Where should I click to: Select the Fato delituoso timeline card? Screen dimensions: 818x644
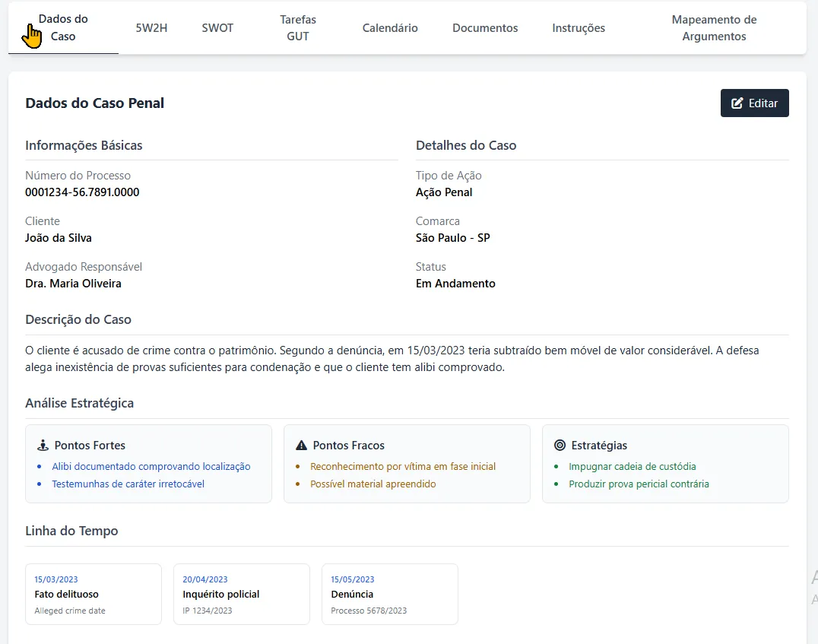coord(93,594)
